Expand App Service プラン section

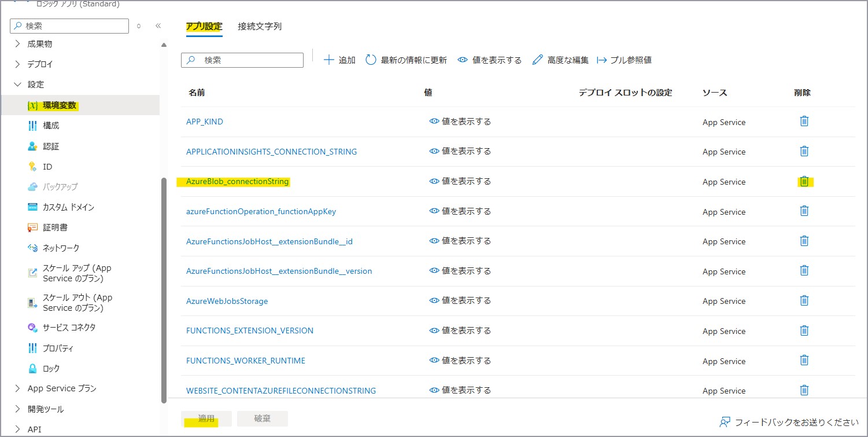pyautogui.click(x=17, y=388)
